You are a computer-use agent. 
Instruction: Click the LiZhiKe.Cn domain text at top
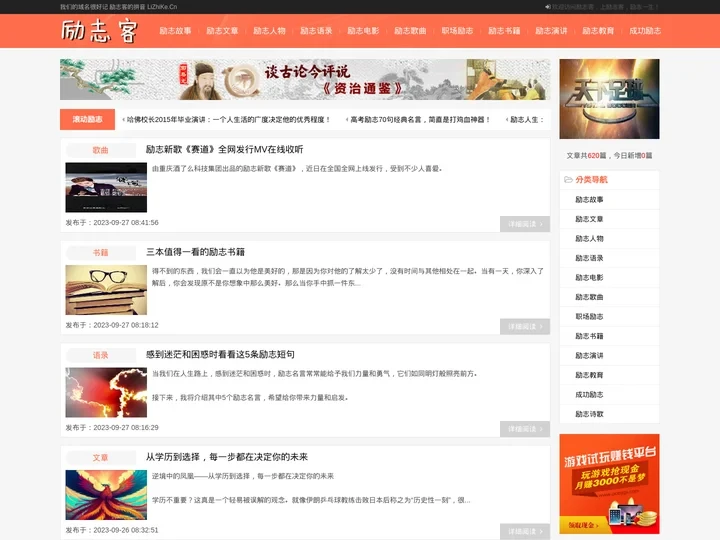162,7
